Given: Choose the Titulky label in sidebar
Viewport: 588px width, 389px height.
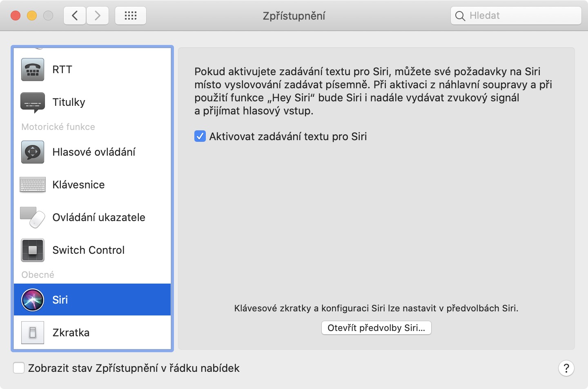Looking at the screenshot, I should pos(69,102).
